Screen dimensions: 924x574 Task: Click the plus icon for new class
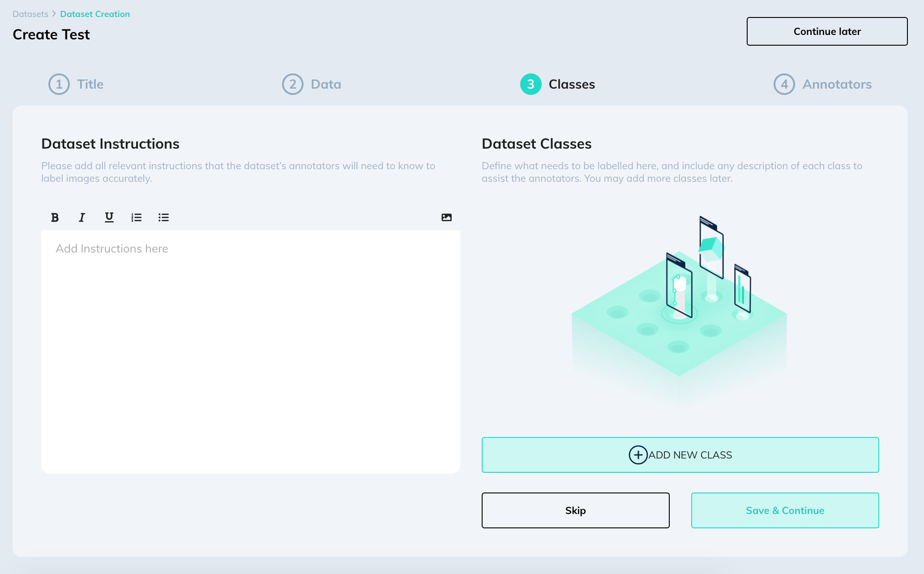[638, 455]
